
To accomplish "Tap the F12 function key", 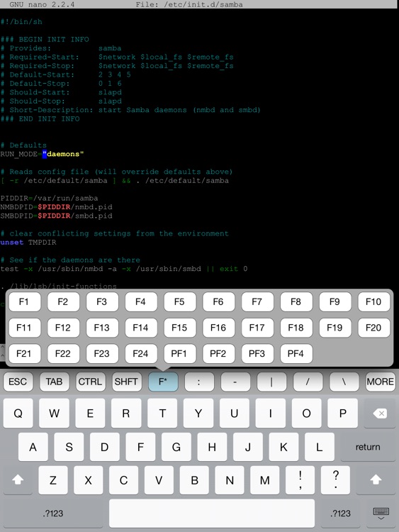I will [63, 328].
